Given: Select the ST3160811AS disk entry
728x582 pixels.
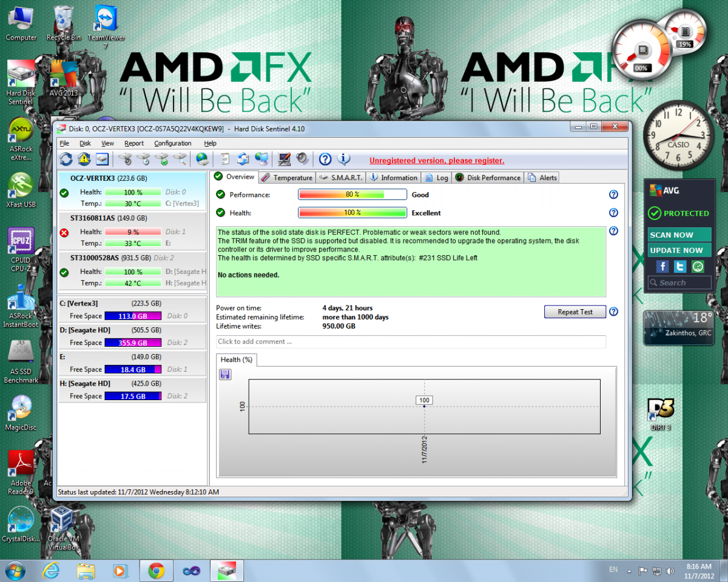Looking at the screenshot, I should 132,230.
